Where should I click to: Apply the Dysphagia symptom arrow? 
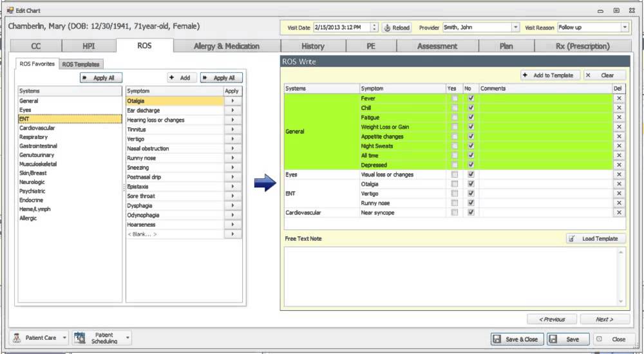click(x=232, y=205)
